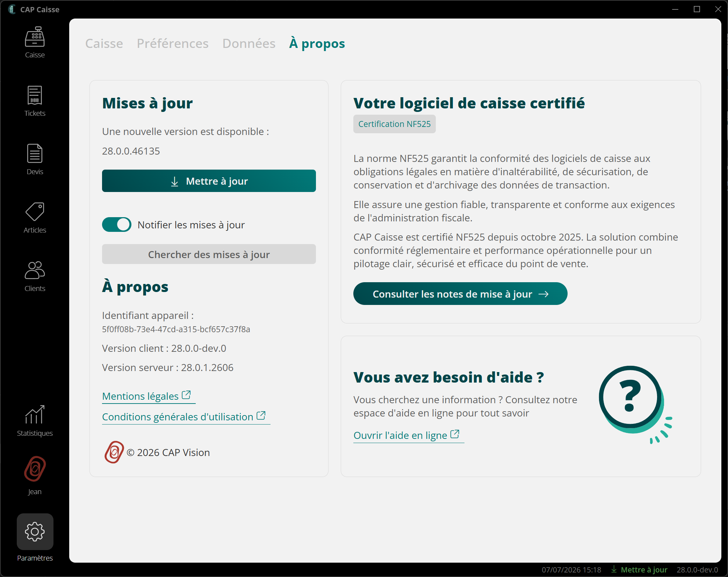Open Tickets in the sidebar
The image size is (728, 577).
point(35,101)
